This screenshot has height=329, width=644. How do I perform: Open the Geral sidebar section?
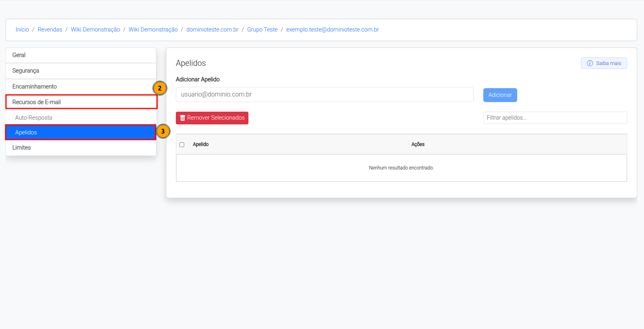(x=81, y=55)
